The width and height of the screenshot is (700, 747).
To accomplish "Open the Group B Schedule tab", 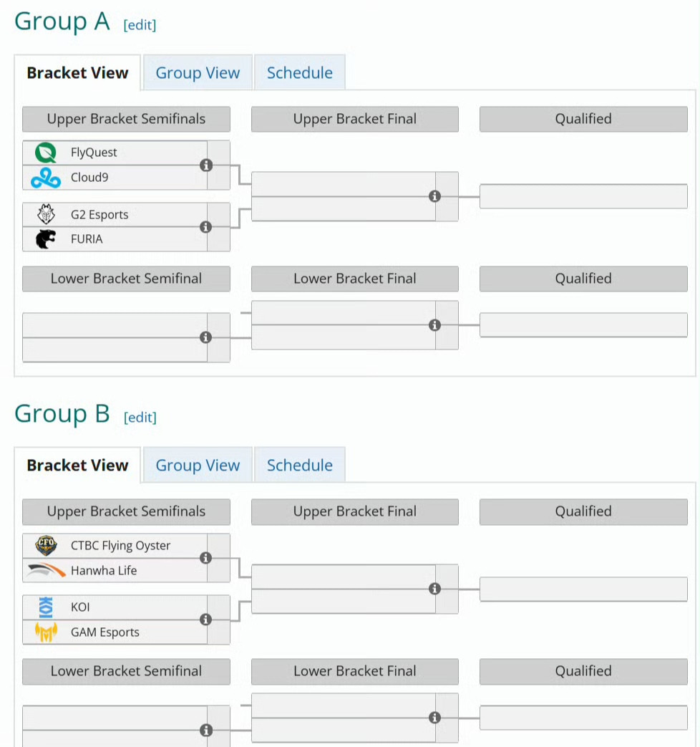I will tap(299, 466).
